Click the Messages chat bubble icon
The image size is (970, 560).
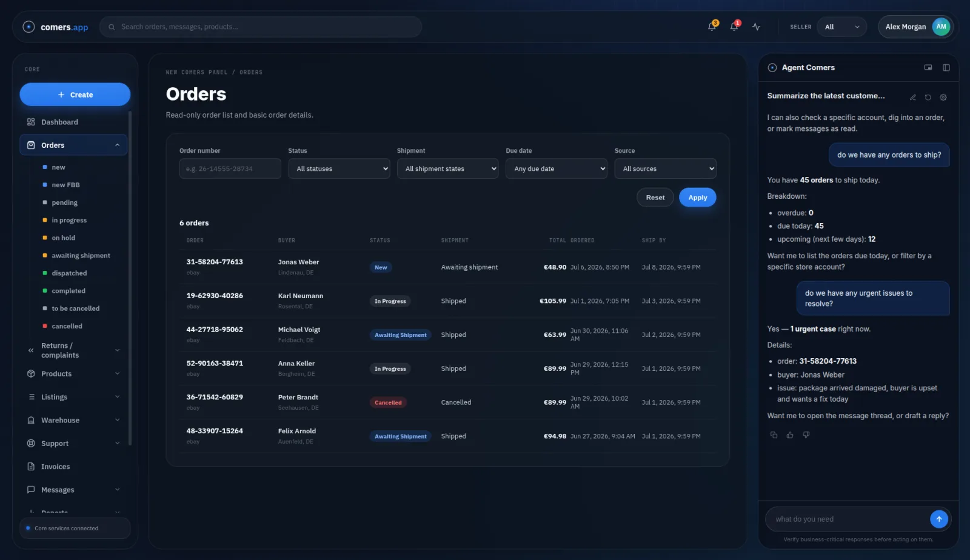click(x=31, y=490)
